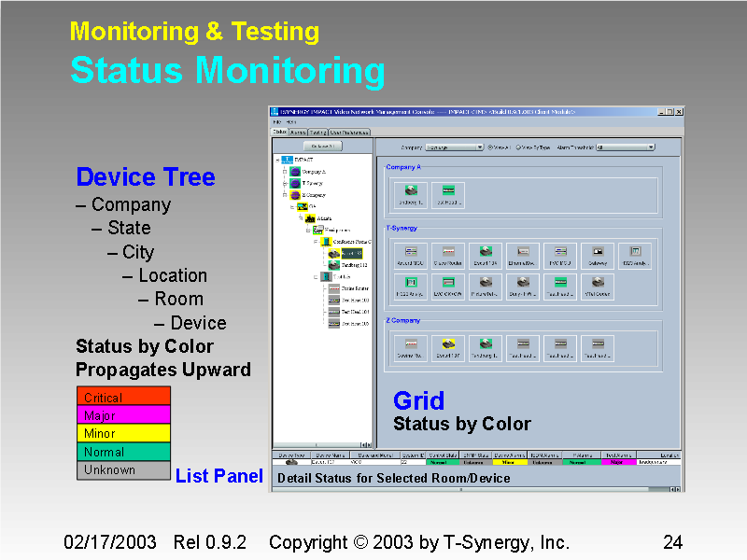
Task: Select the EVC MCU icon in the grid
Action: pos(558,250)
